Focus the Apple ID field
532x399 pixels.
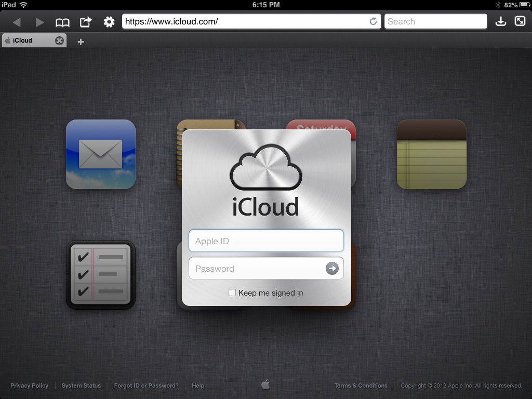click(266, 241)
